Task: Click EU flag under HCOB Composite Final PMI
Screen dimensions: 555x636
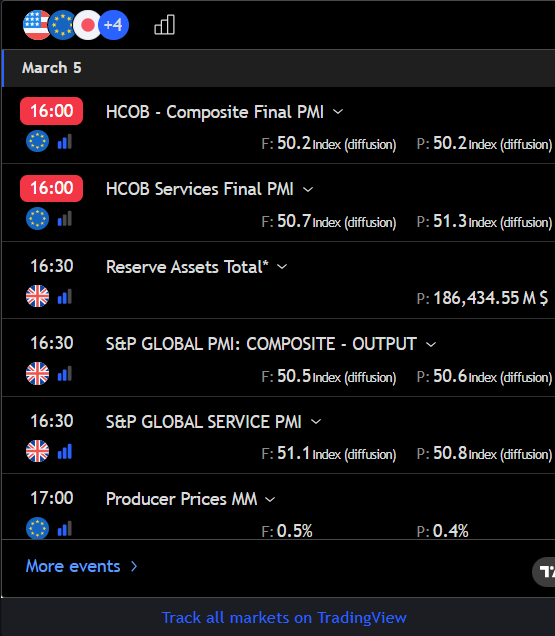Action: coord(37,141)
